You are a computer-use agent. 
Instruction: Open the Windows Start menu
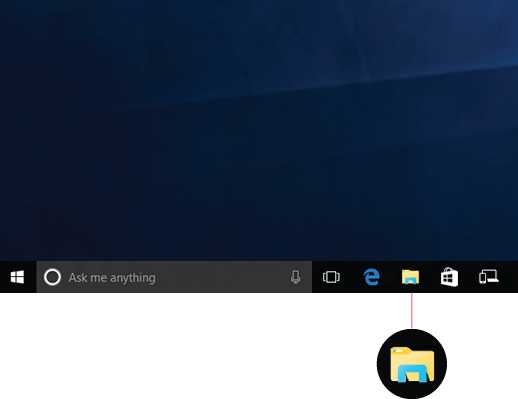pyautogui.click(x=17, y=277)
